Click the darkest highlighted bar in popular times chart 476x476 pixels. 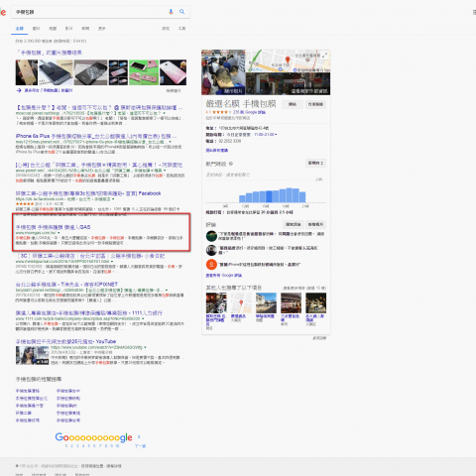click(x=269, y=196)
